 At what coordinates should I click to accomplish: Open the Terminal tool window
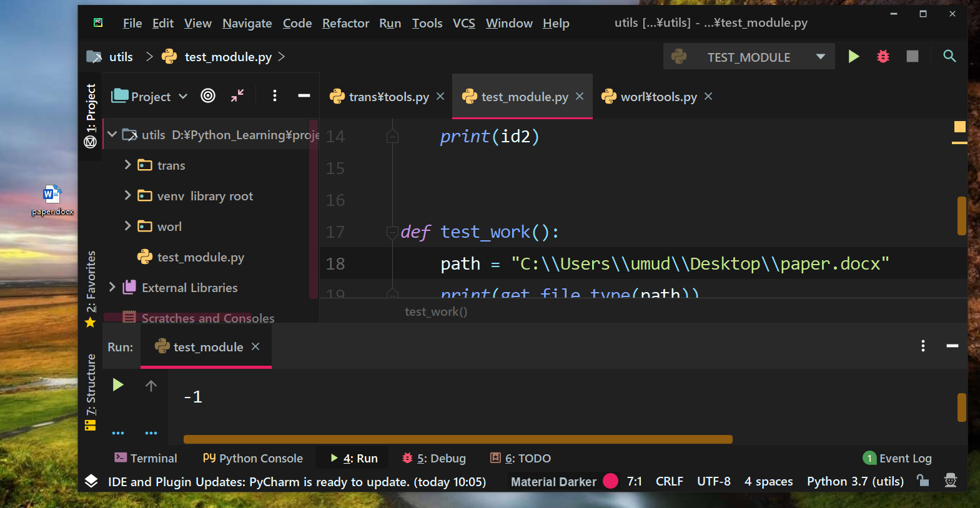(146, 458)
